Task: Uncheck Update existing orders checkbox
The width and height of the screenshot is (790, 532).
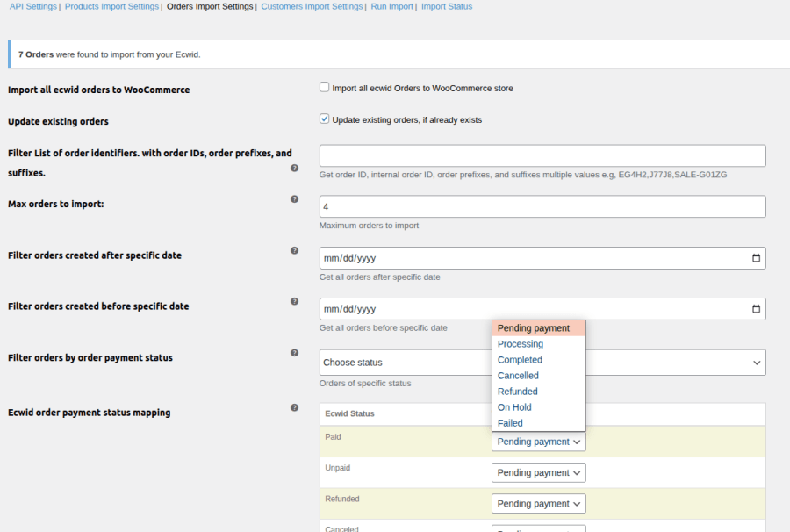Action: coord(325,119)
